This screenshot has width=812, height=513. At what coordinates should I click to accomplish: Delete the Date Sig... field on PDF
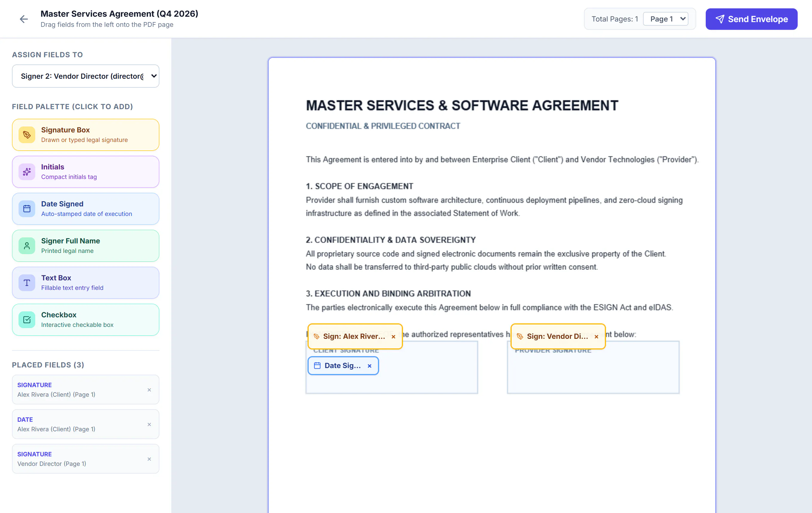370,366
